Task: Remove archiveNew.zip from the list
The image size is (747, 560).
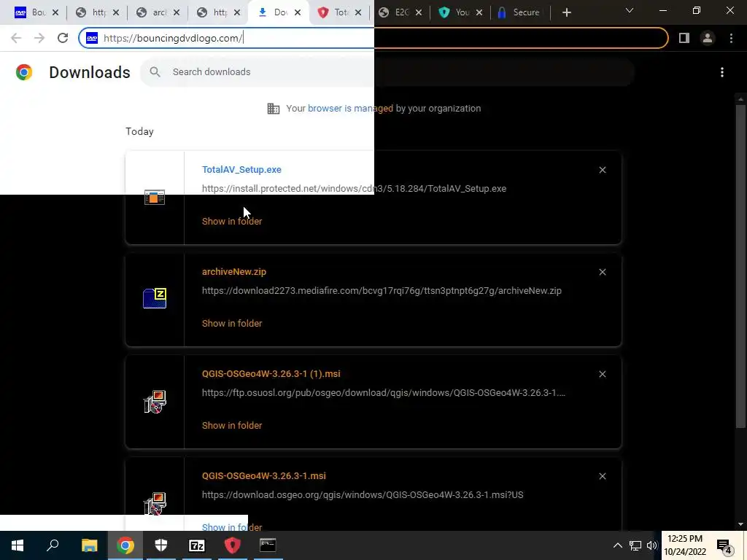Action: point(602,272)
